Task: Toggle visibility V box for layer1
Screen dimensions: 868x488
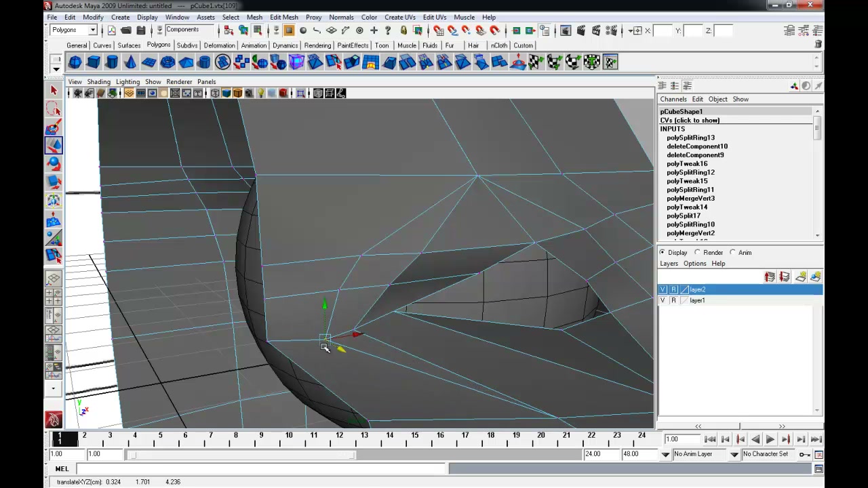Action: click(663, 300)
